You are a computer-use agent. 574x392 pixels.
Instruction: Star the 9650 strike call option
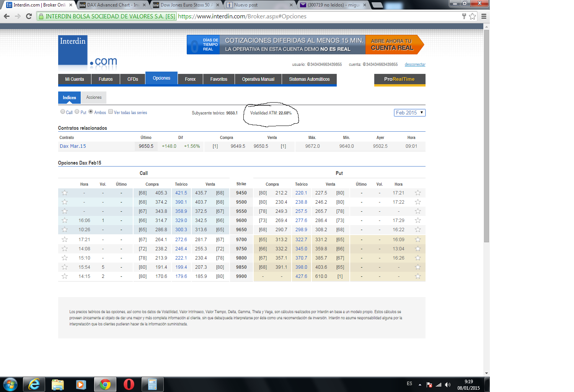[x=65, y=230]
